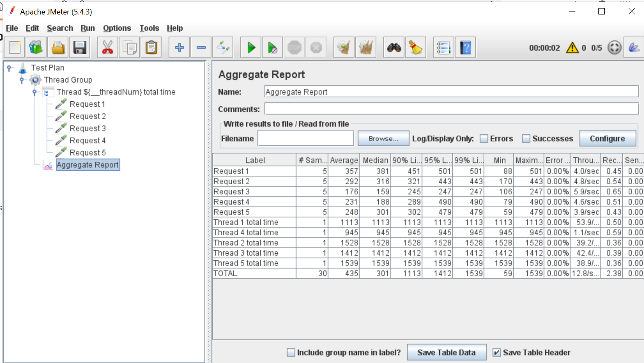644x363 pixels.
Task: Open the Help menu
Action: [175, 28]
